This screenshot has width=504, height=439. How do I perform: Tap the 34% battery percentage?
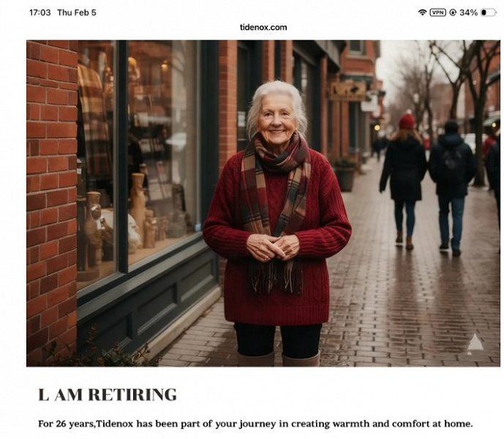pyautogui.click(x=468, y=12)
